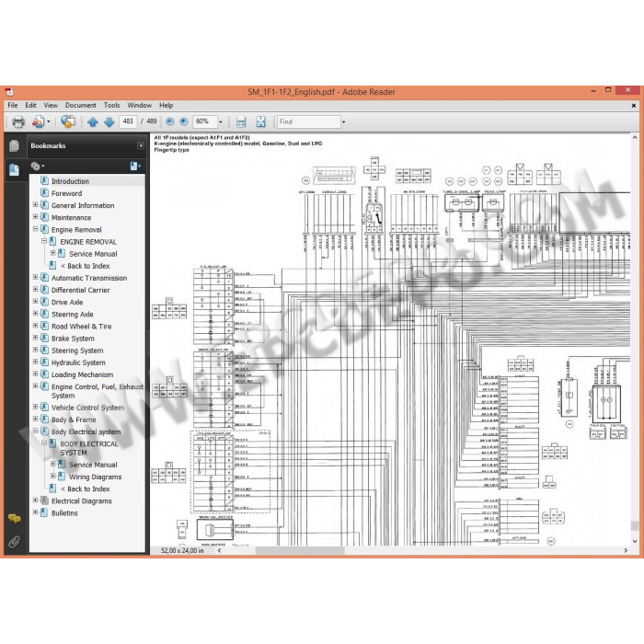Open Engine Control, Fuel, Exhaust System bookmark
Image resolution: width=644 pixels, height=644 pixels.
tap(98, 391)
